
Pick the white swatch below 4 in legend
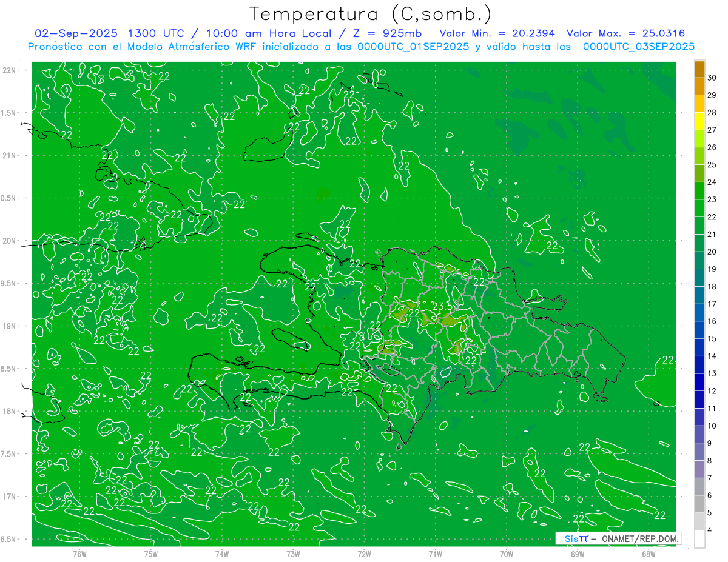(699, 539)
